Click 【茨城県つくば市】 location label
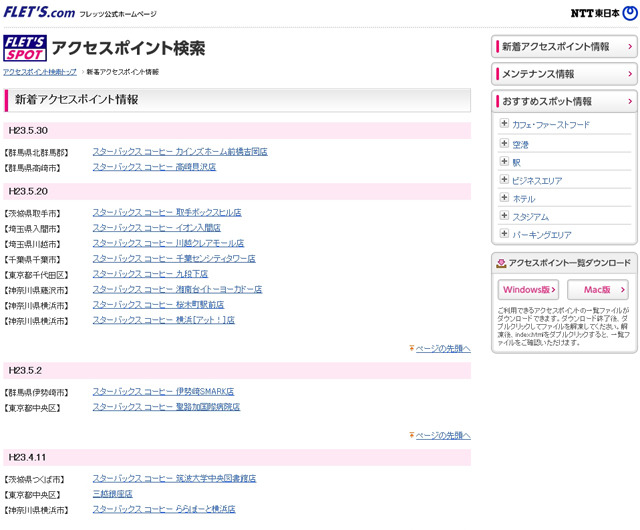 click(x=34, y=480)
